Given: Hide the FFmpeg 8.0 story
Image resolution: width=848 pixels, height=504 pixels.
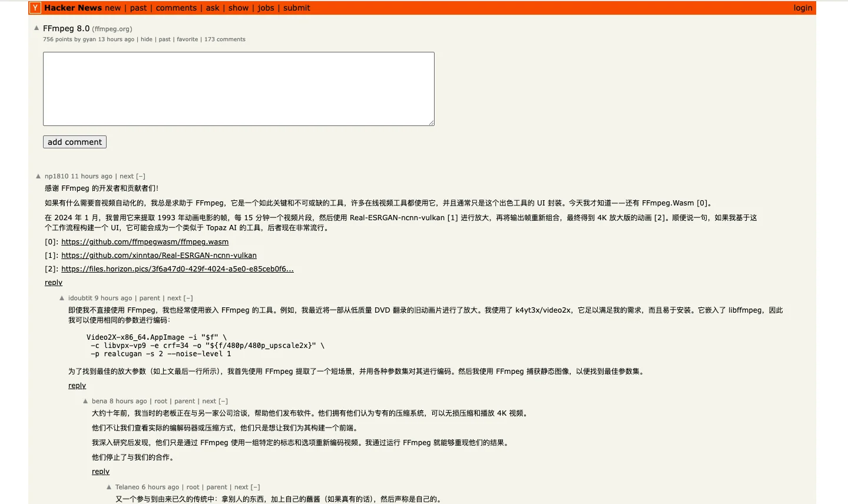Looking at the screenshot, I should [x=147, y=39].
